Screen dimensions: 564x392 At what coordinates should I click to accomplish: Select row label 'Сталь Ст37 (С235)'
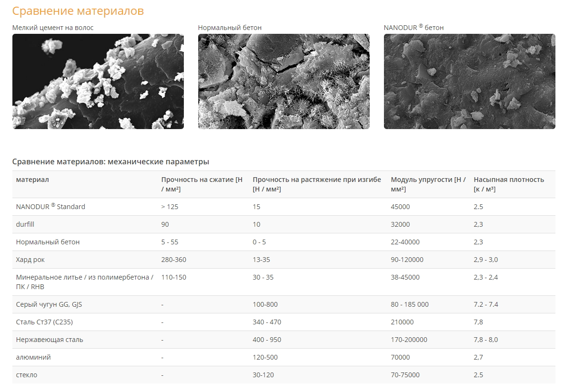(x=44, y=322)
